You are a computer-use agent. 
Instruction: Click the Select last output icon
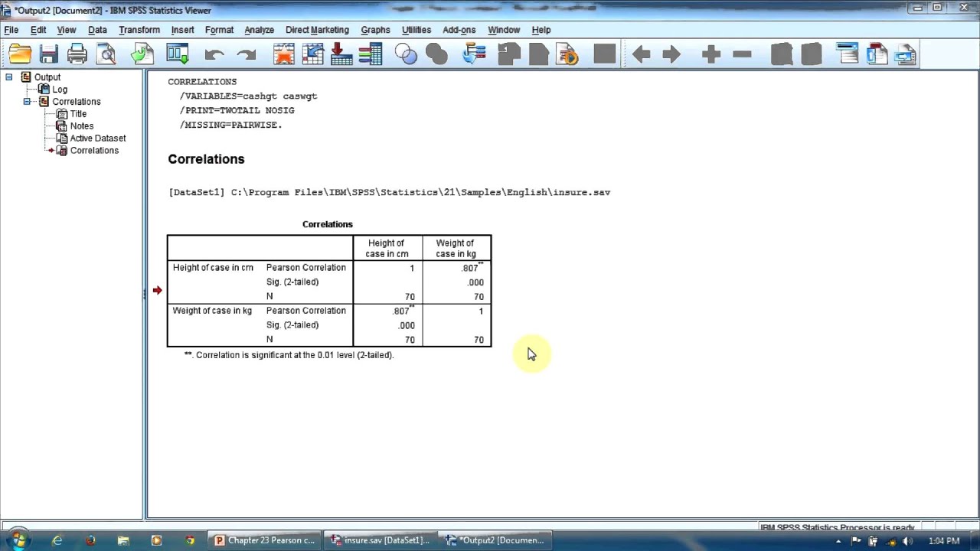pos(475,54)
